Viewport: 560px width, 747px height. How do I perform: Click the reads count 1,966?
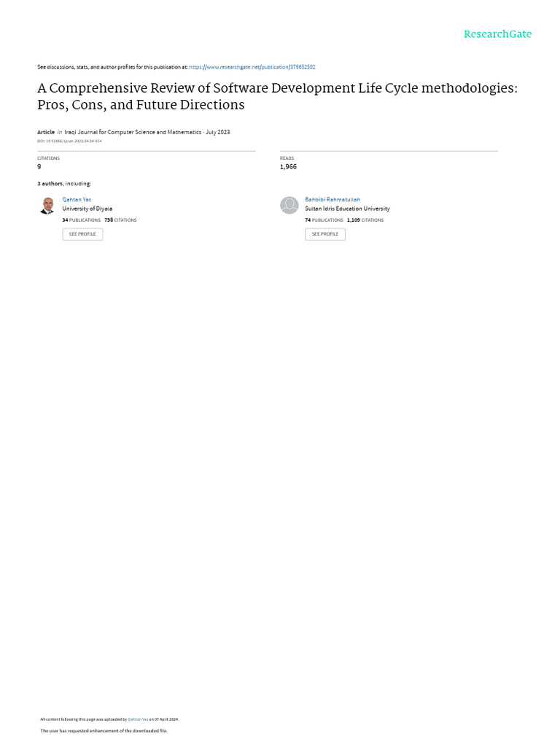[288, 167]
